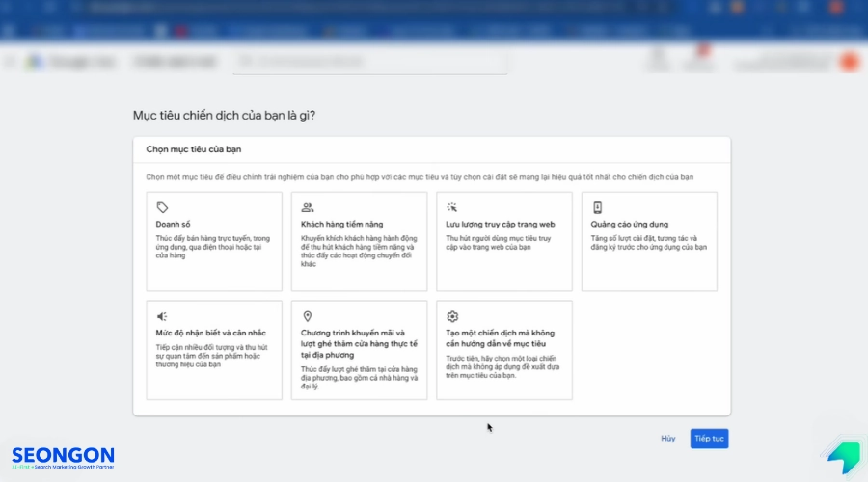Click the gear icon for no-goal campaign

452,316
